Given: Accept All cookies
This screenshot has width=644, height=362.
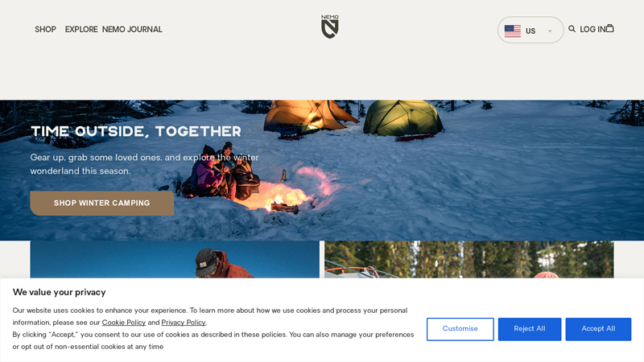Looking at the screenshot, I should [x=598, y=329].
